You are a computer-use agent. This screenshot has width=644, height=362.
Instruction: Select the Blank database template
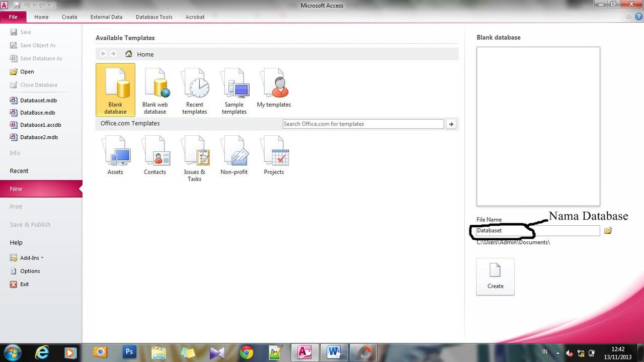[115, 89]
